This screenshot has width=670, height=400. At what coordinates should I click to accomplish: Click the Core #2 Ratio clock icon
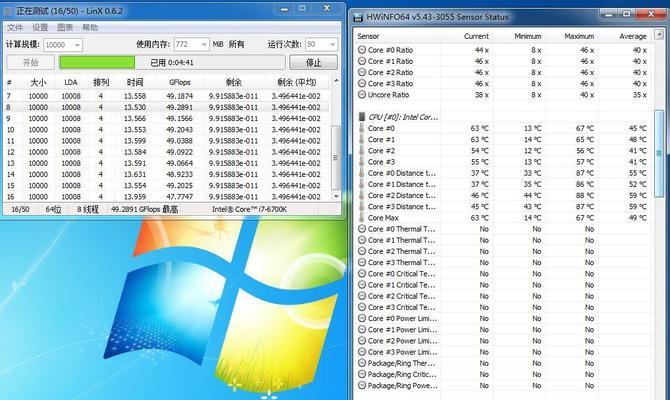point(362,72)
